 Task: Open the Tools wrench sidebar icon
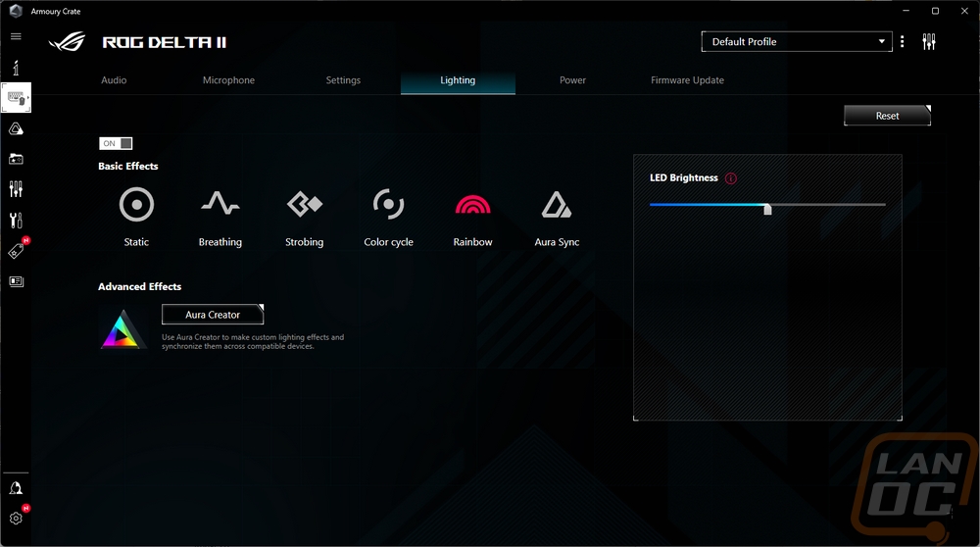(x=17, y=220)
